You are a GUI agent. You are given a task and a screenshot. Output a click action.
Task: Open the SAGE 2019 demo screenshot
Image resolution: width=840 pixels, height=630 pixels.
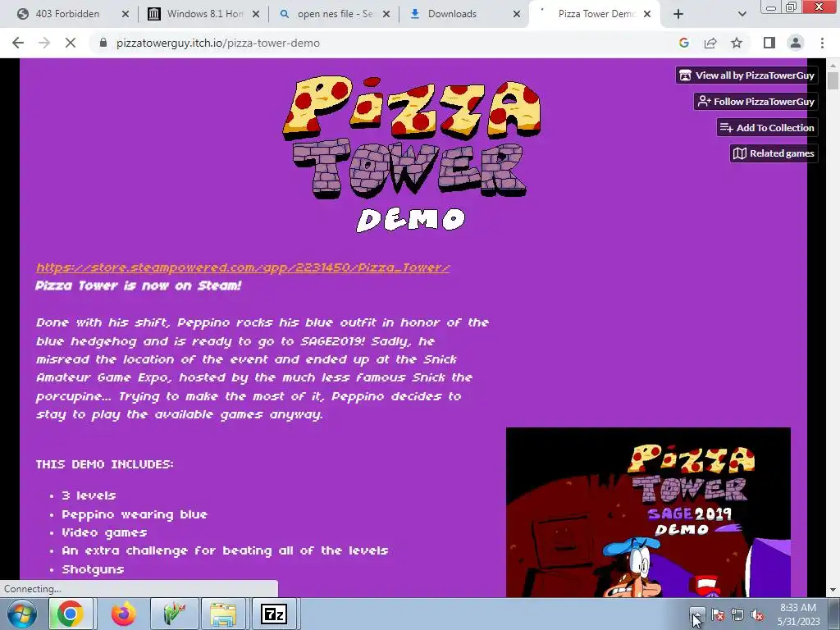pos(648,512)
